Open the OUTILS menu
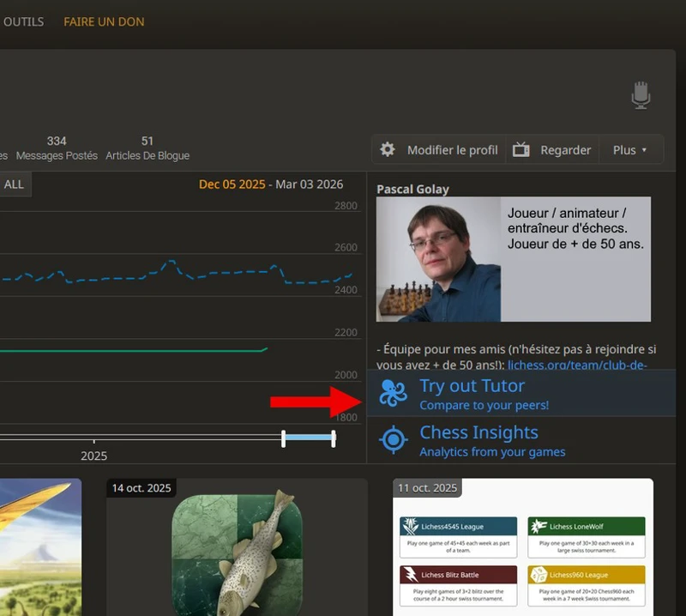686x616 pixels. (23, 21)
